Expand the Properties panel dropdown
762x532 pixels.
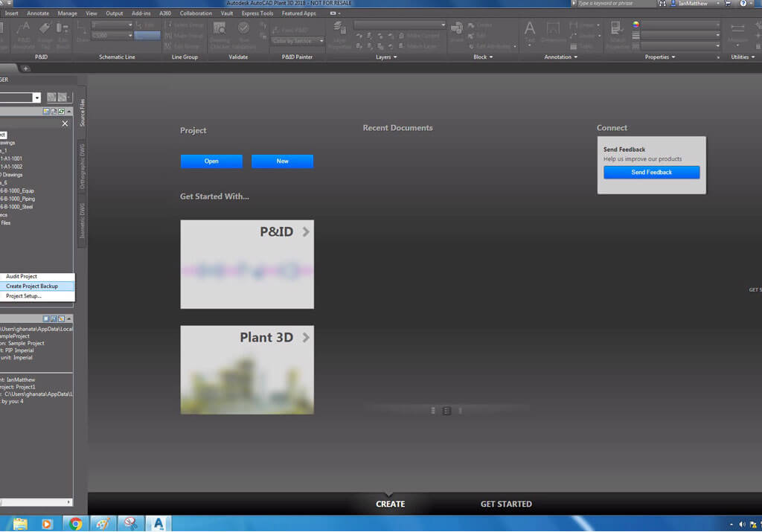tap(673, 57)
